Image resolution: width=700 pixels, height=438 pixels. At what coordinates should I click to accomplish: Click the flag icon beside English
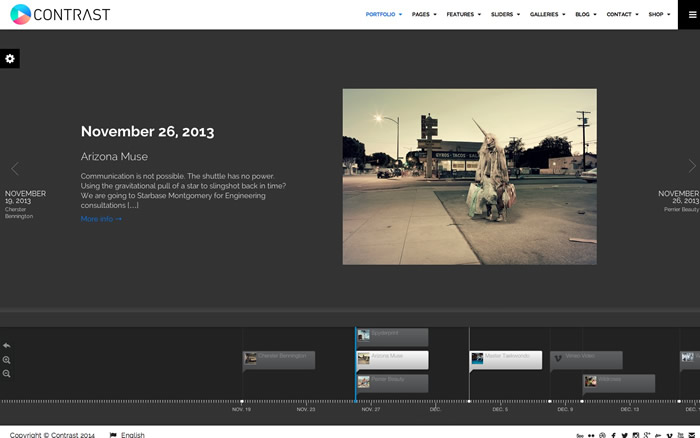pos(113,435)
